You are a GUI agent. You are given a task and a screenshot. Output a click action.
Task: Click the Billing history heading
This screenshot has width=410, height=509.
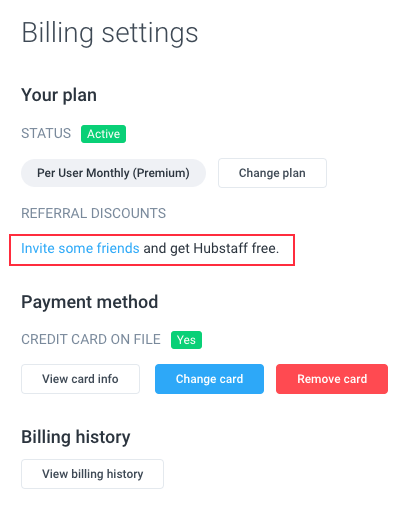click(76, 437)
